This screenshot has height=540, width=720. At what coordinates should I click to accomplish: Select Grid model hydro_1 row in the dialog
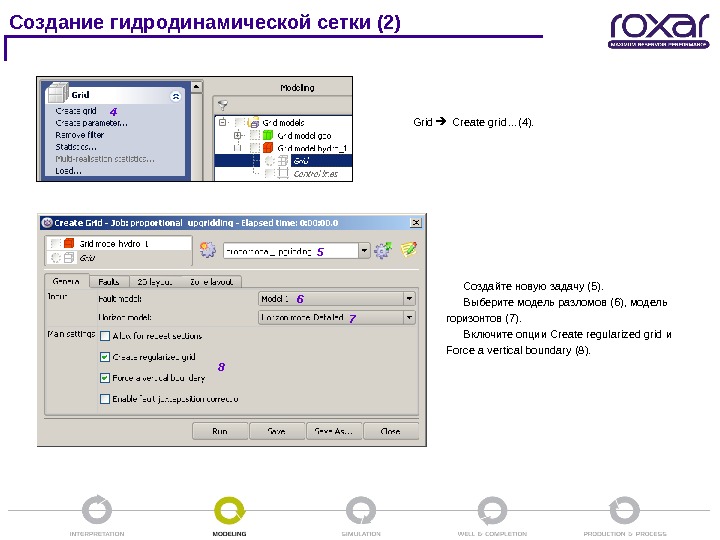118,243
